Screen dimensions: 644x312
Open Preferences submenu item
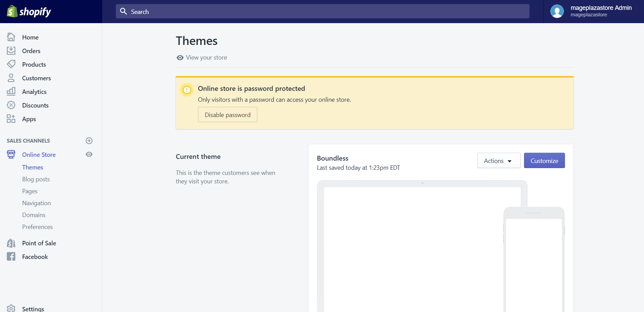pos(37,227)
